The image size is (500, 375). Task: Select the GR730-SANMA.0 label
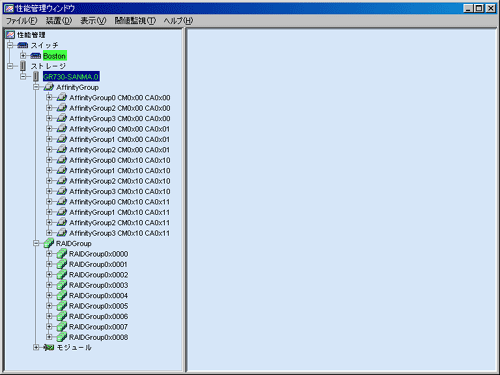(x=71, y=77)
